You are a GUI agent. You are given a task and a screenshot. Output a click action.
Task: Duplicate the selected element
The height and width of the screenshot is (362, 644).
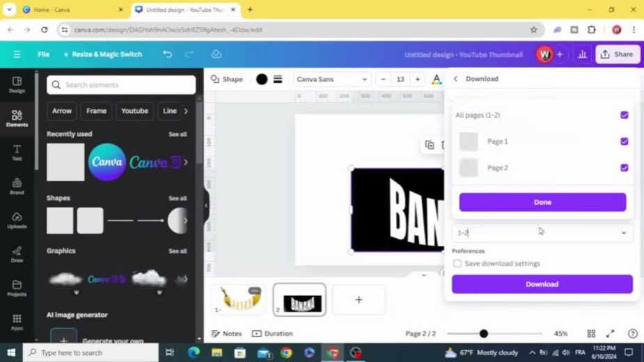[430, 145]
